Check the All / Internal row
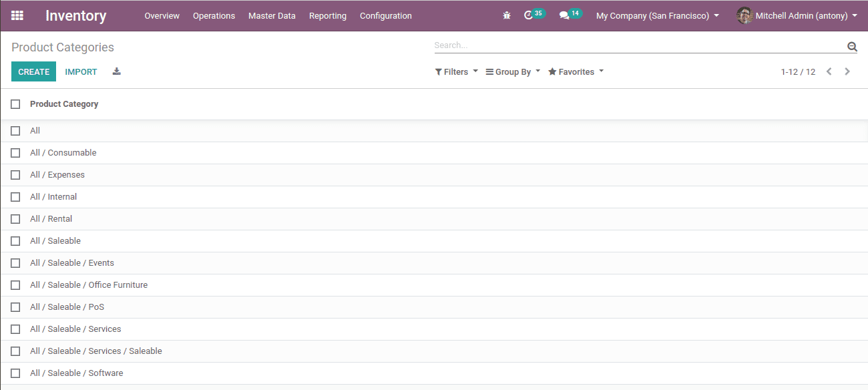Screen dimensions: 868x390 15,197
